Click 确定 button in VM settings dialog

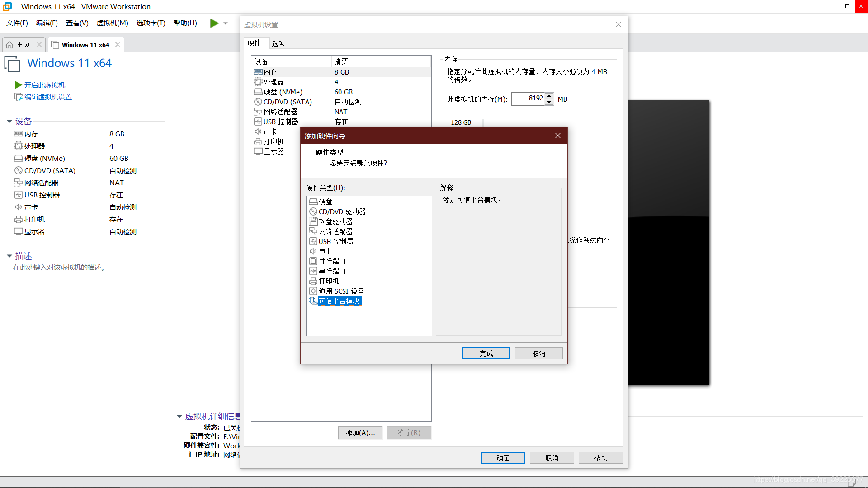503,458
